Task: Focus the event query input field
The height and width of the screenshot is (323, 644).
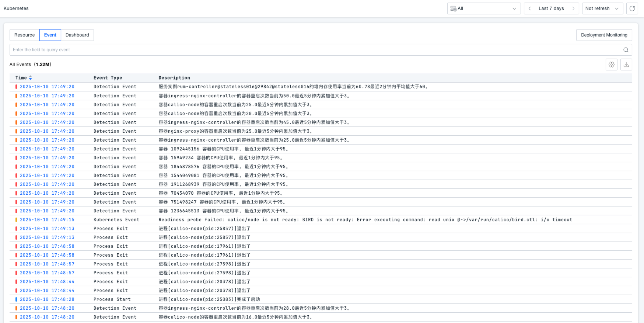Action: [x=313, y=50]
